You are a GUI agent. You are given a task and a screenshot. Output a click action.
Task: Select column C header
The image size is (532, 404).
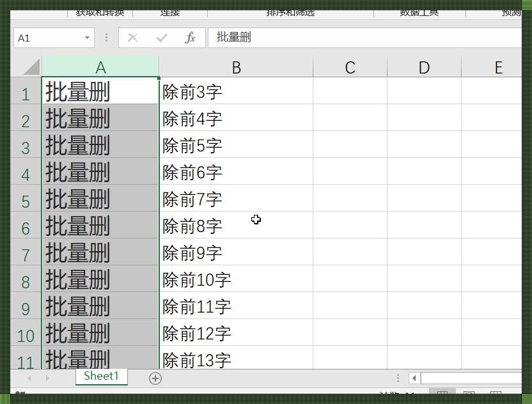click(x=350, y=67)
